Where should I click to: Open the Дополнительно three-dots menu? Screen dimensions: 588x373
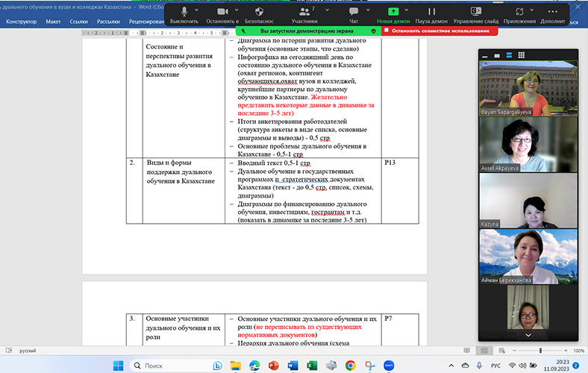(x=553, y=14)
